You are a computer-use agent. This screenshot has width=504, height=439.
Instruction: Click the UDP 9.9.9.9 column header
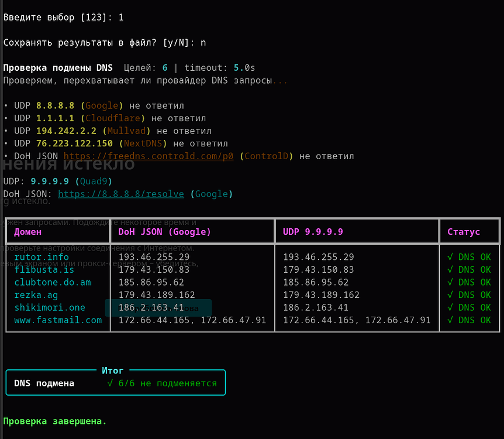(313, 232)
